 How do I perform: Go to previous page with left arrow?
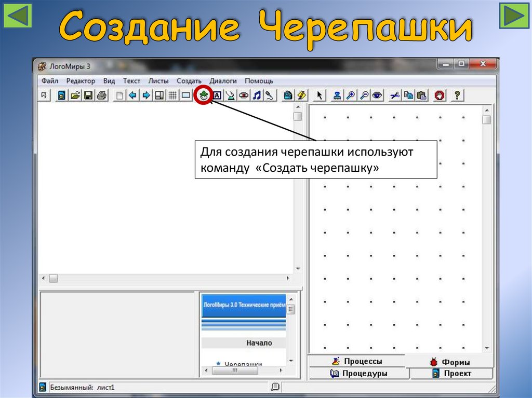pyautogui.click(x=132, y=95)
